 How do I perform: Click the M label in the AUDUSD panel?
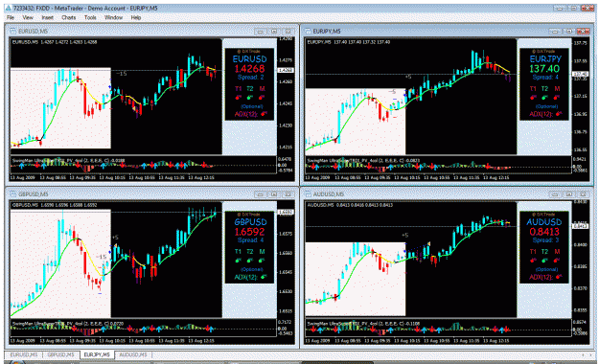click(557, 251)
